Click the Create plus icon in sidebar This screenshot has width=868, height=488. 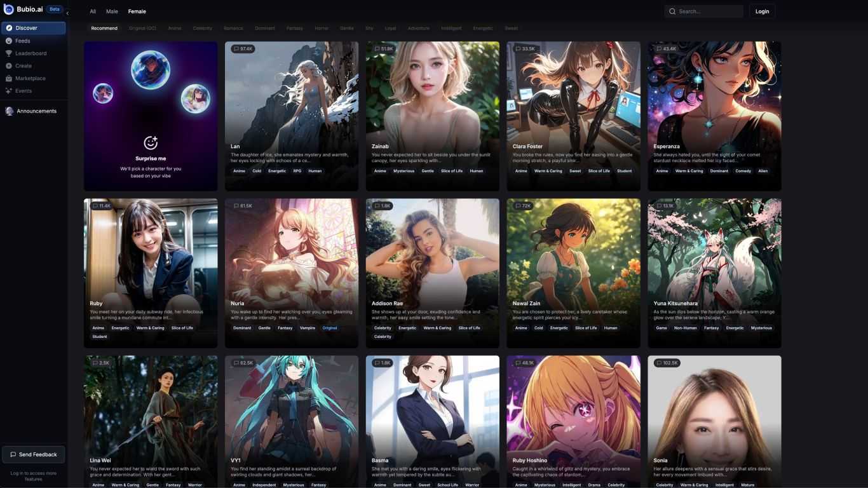9,66
